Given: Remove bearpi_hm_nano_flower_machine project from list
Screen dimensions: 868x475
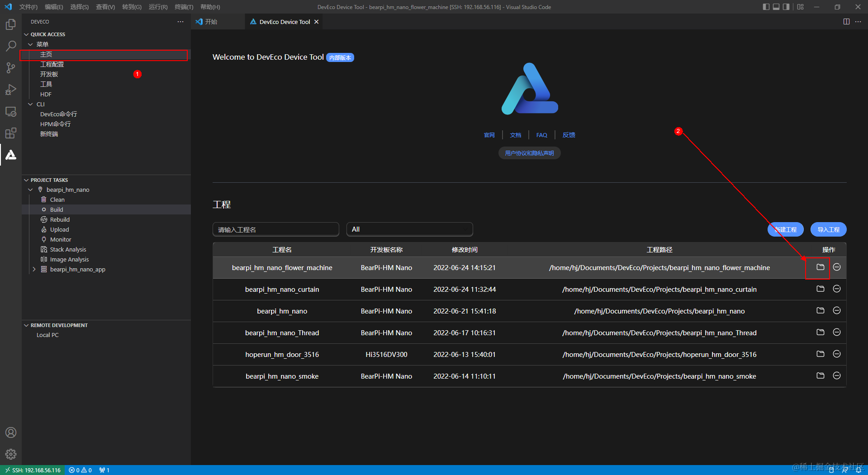Looking at the screenshot, I should pos(837,267).
